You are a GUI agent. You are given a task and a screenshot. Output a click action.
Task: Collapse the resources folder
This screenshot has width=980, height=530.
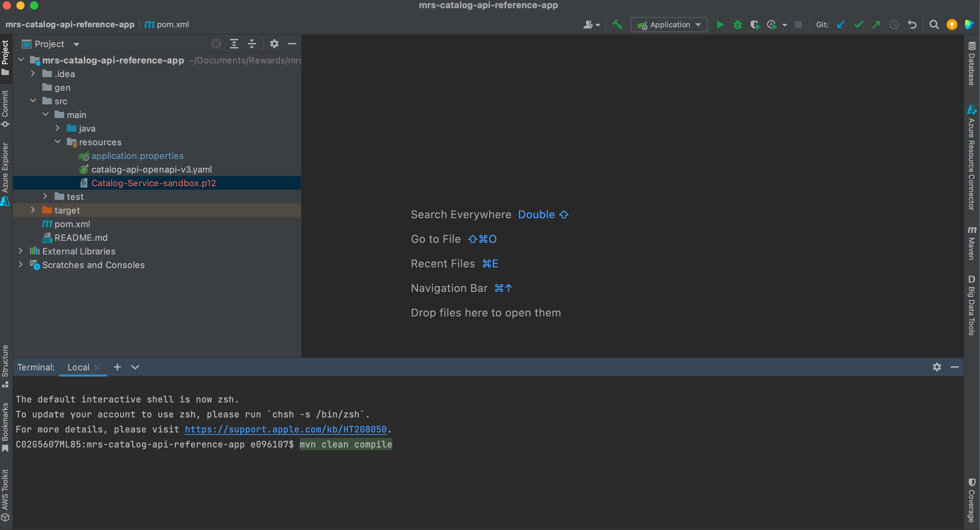[x=57, y=142]
